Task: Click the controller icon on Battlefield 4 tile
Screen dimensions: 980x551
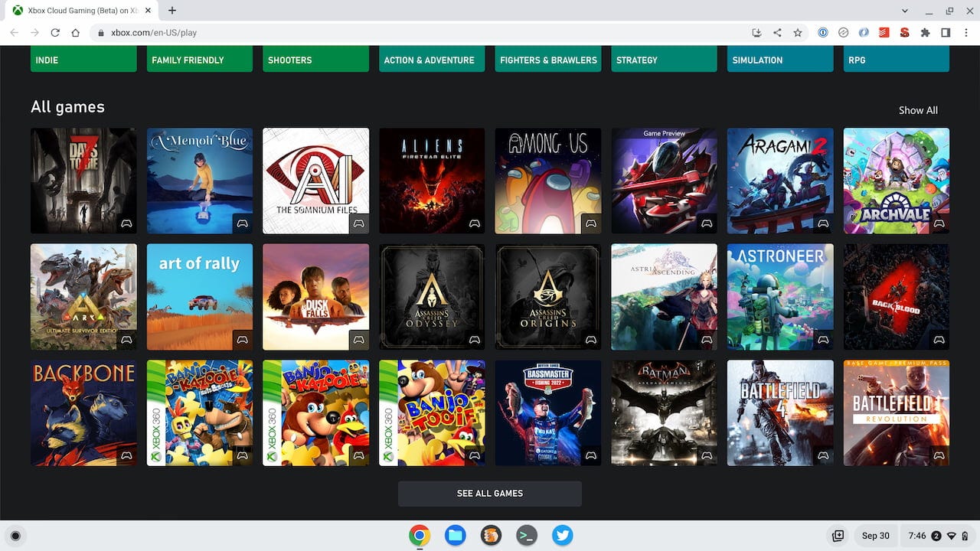Action: pos(823,455)
